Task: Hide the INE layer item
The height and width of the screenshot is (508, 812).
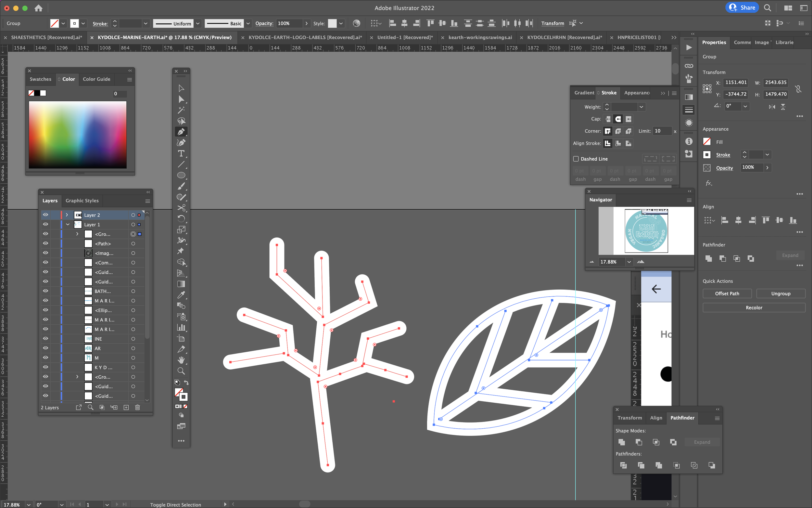Action: (x=45, y=339)
